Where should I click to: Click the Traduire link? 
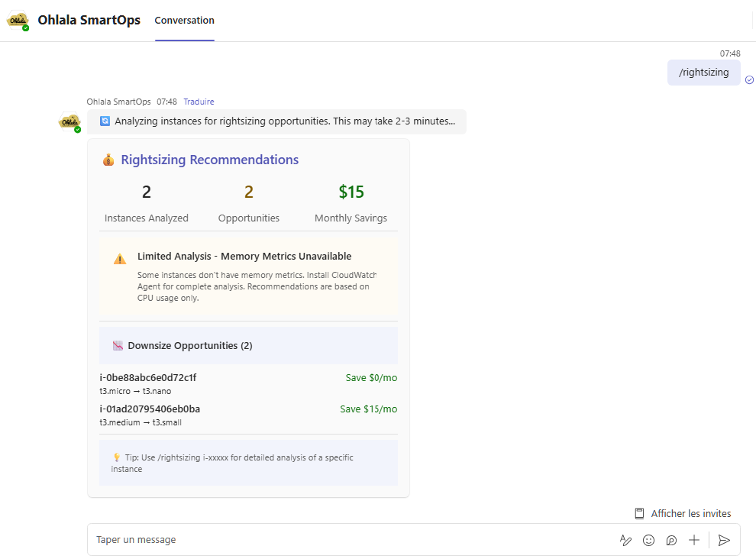[x=199, y=101]
